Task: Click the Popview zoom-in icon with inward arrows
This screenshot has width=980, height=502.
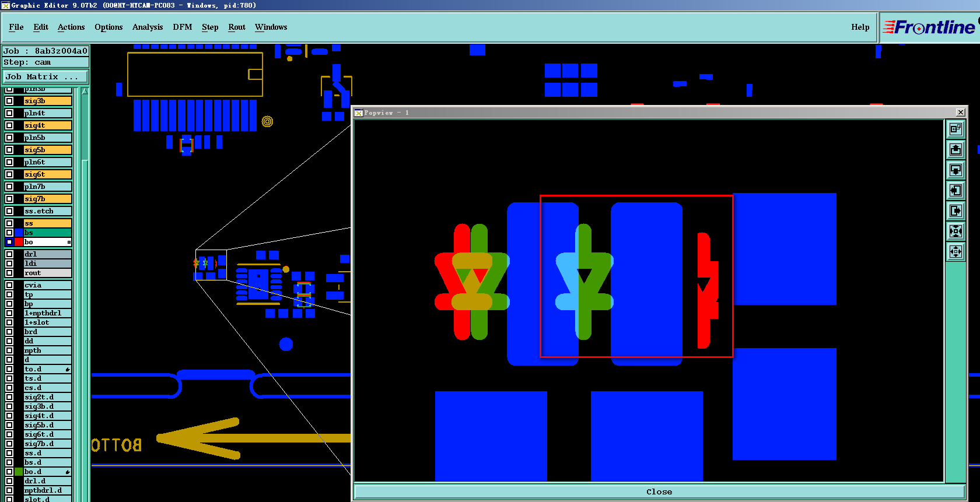Action: tap(956, 231)
